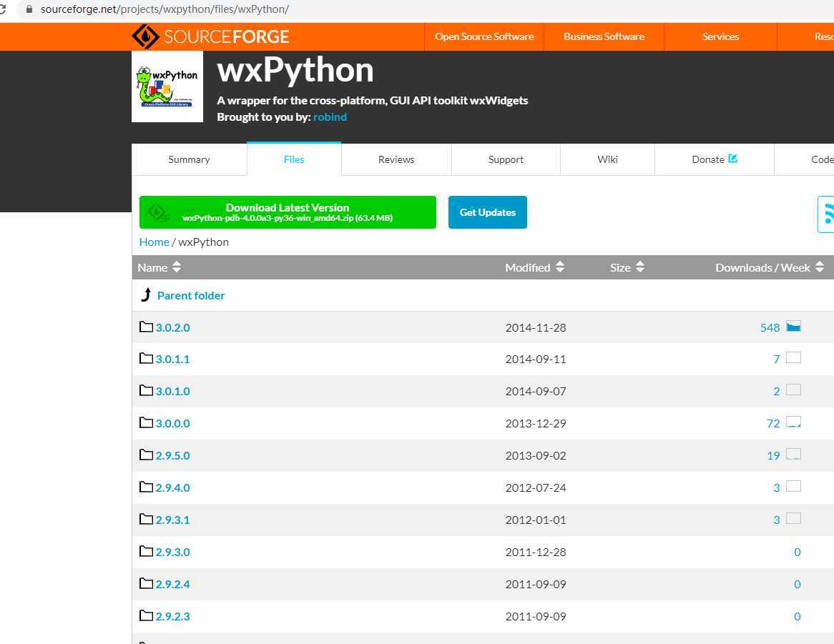
Task: Select the Files tab
Action: 293,159
